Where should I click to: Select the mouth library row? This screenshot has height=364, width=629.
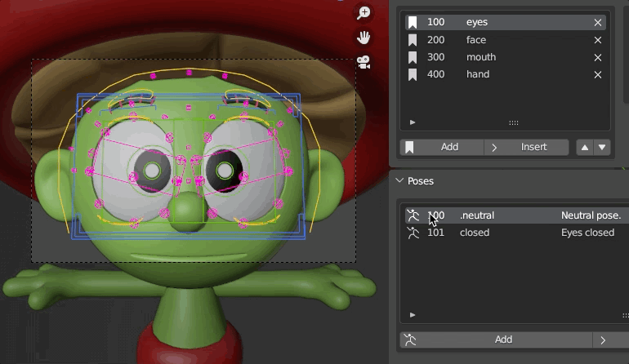pyautogui.click(x=506, y=57)
